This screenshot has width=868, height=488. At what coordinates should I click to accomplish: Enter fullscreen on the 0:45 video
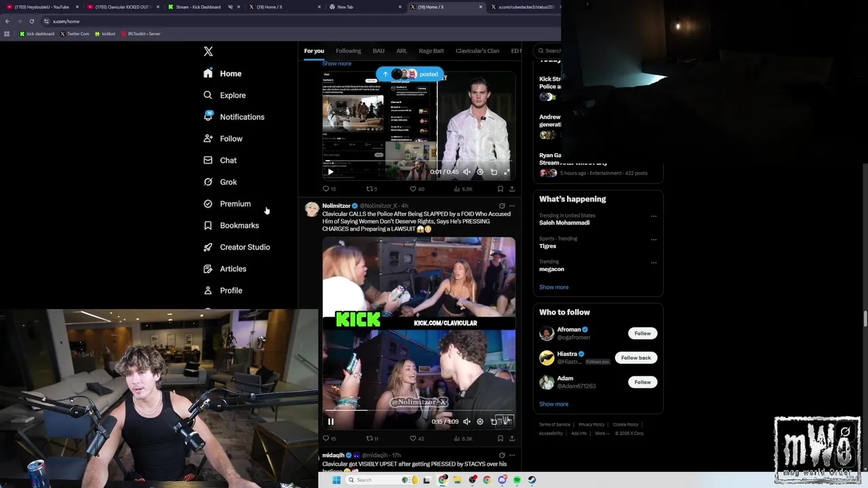(x=507, y=172)
